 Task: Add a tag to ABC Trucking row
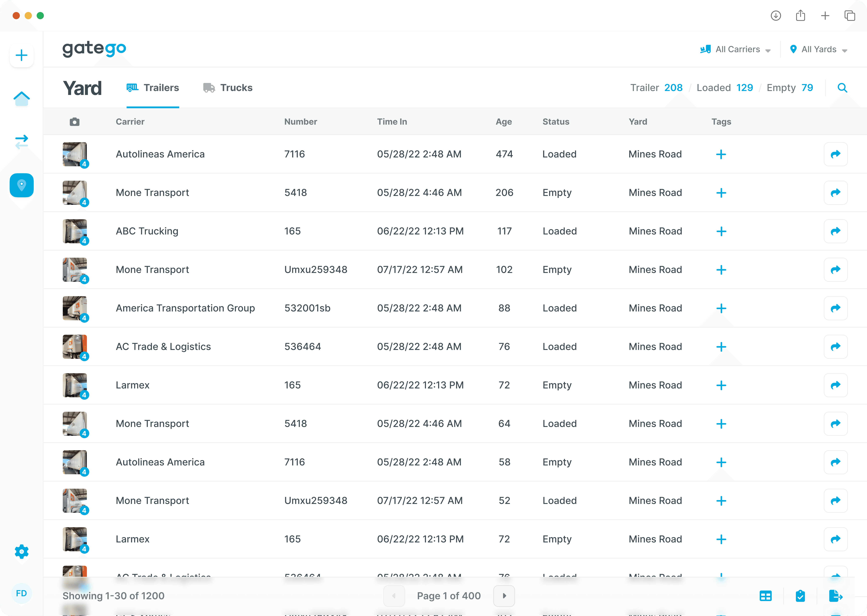click(721, 231)
